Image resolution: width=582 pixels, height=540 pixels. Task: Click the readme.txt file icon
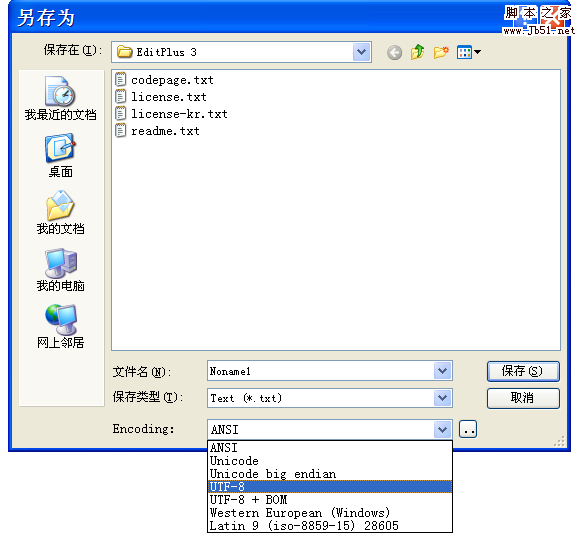120,131
